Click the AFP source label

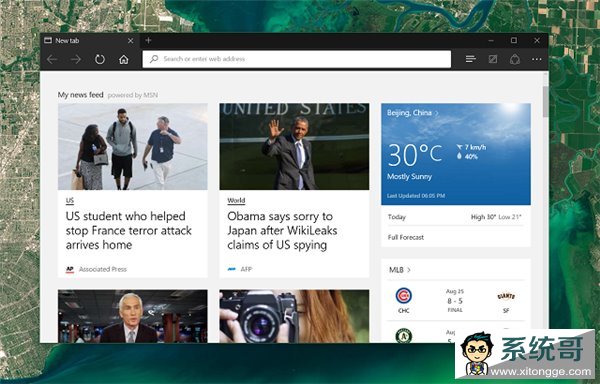246,269
